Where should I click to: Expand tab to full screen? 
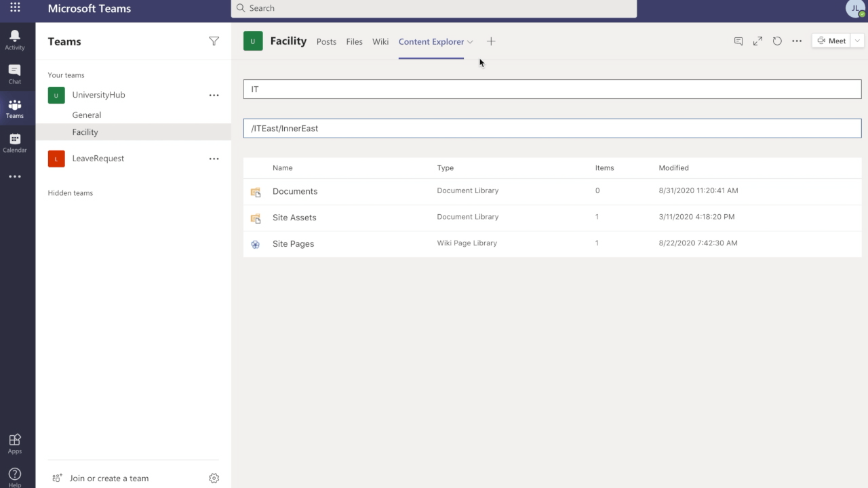click(x=757, y=41)
